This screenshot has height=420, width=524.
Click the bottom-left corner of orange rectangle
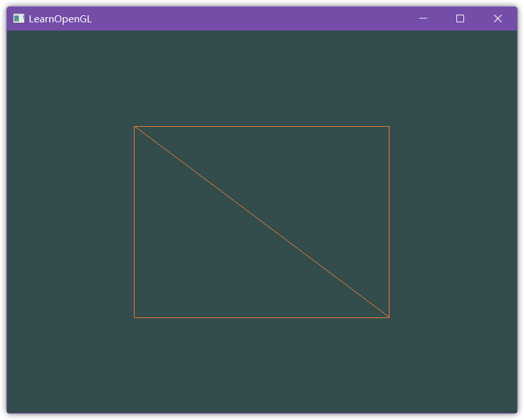pos(135,317)
